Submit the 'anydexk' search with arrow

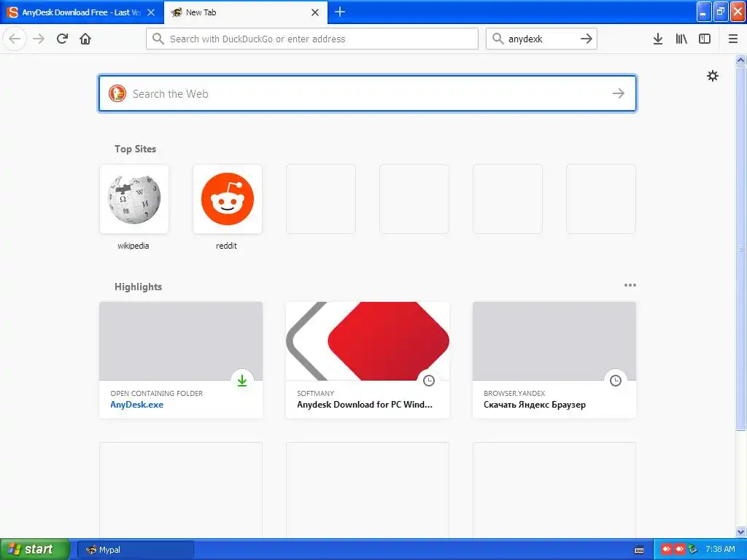click(x=587, y=39)
